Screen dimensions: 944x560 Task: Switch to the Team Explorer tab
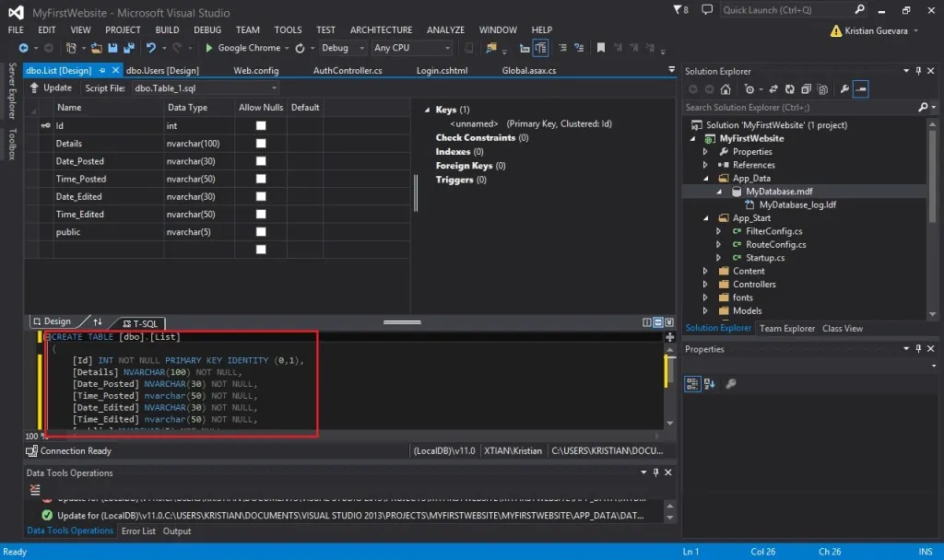tap(787, 329)
